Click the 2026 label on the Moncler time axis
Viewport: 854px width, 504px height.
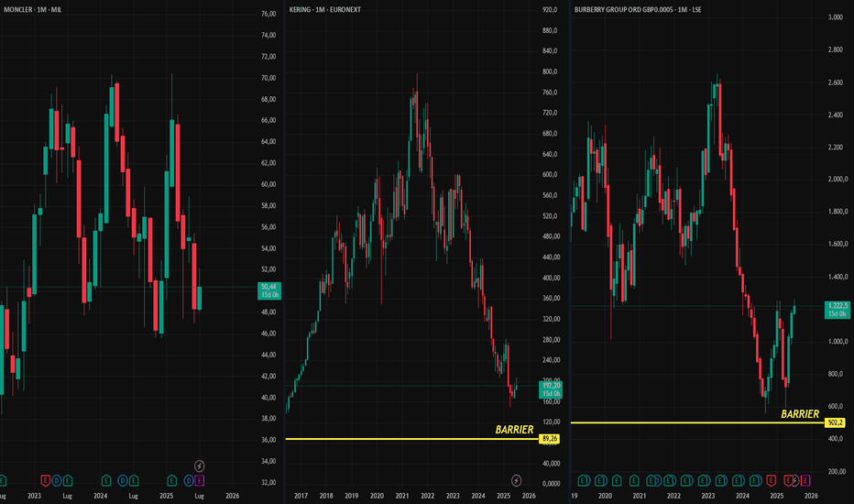pos(232,496)
